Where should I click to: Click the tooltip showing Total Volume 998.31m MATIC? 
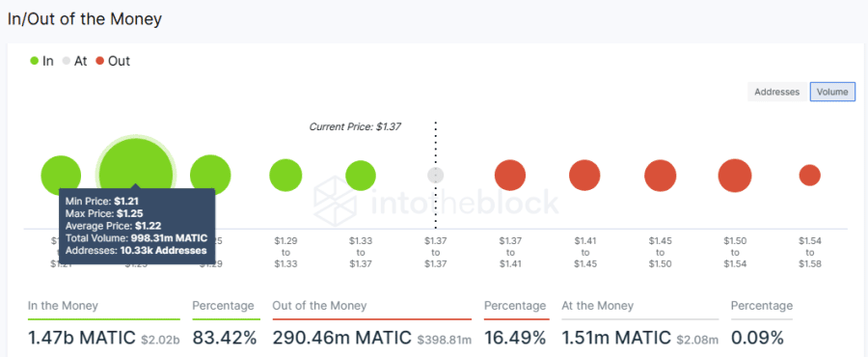click(x=136, y=226)
